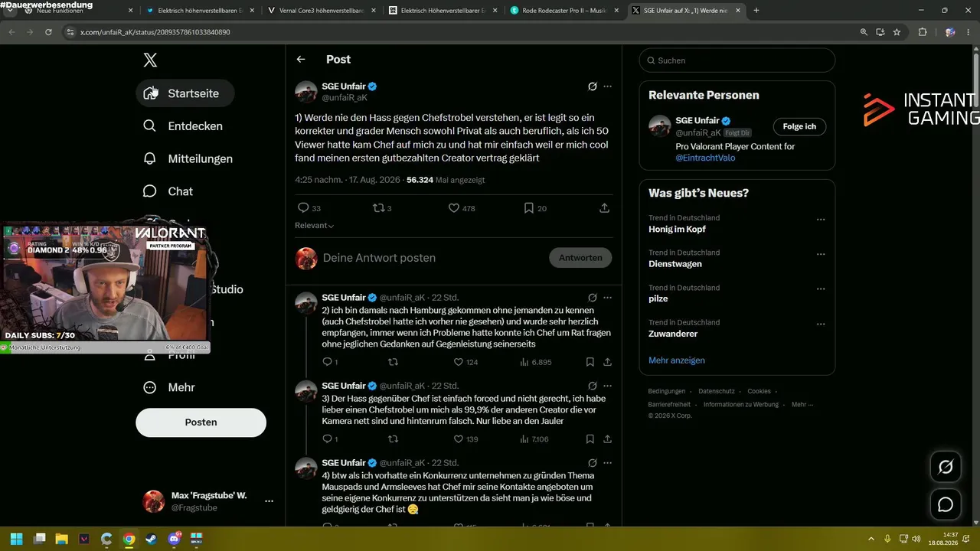This screenshot has width=980, height=551.
Task: Repost the main post with 3 reposts
Action: [x=377, y=207]
